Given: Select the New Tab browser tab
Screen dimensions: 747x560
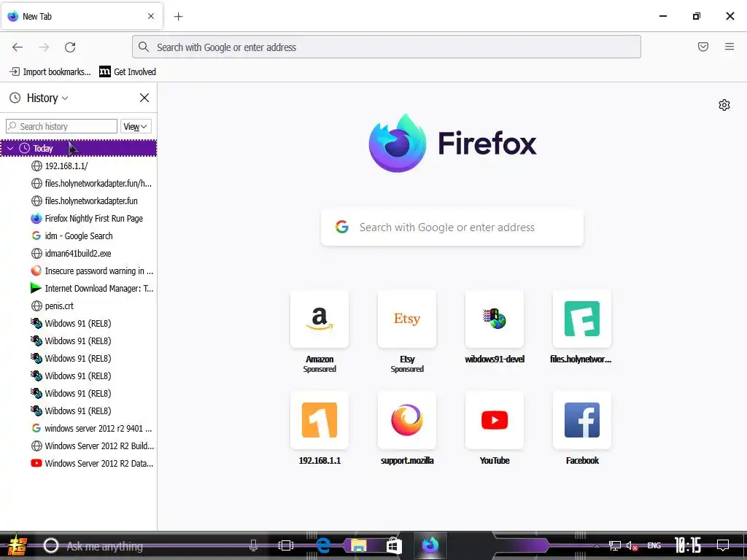Looking at the screenshot, I should 82,16.
